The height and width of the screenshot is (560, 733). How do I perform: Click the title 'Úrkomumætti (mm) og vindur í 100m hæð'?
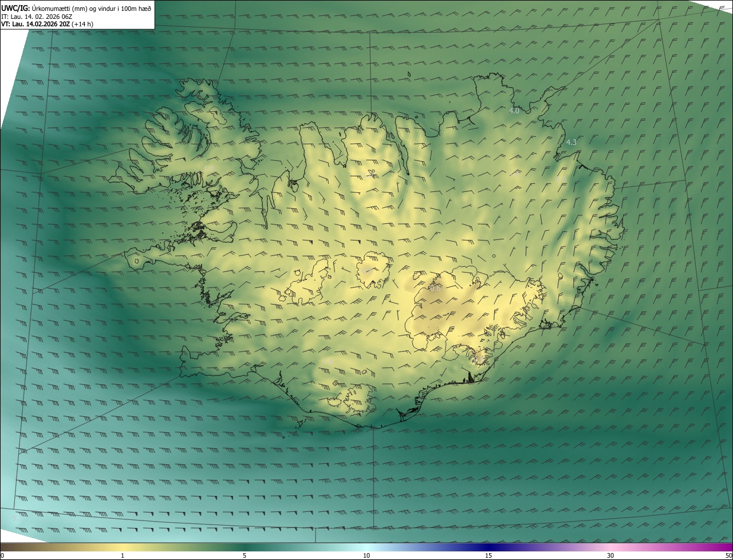coord(92,9)
